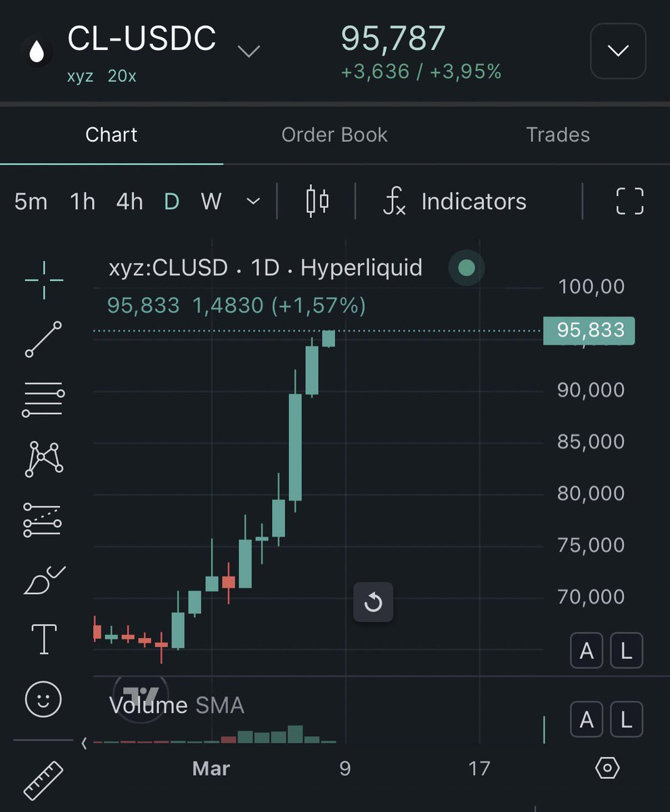Open the candlestick chart type selector
The width and height of the screenshot is (670, 812).
coord(317,201)
